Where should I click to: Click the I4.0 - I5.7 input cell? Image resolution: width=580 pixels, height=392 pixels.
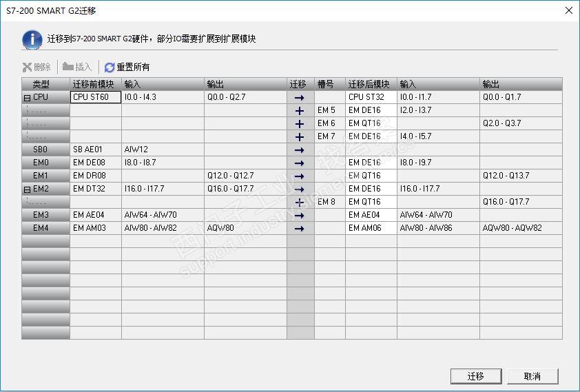pos(438,137)
